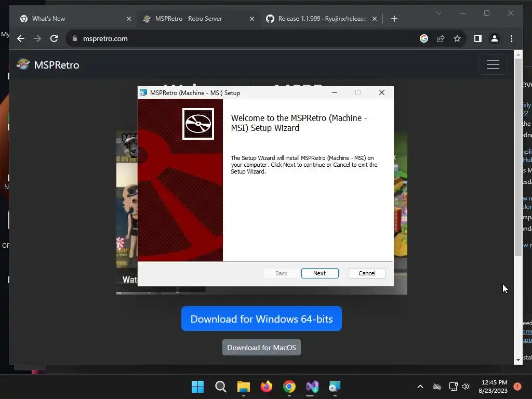Screen dimensions: 532x399
Task: Open File Explorer from the taskbar
Action: (243, 387)
